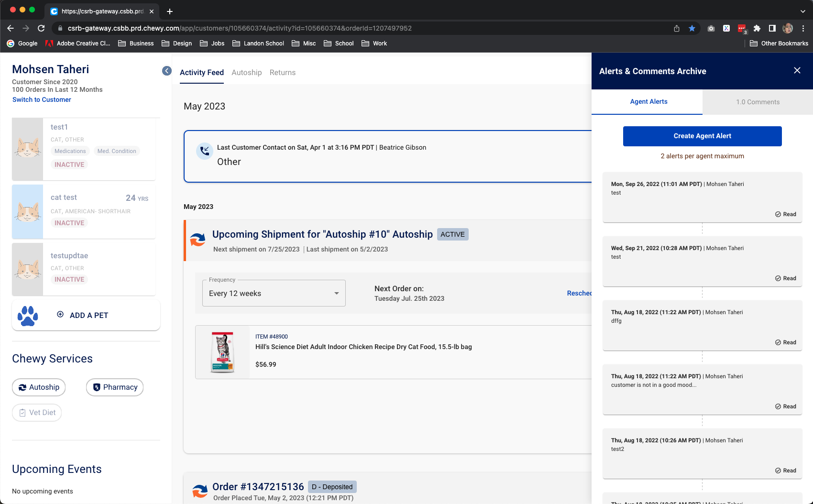Click Hill's Science Diet product image
The height and width of the screenshot is (504, 813).
pyautogui.click(x=222, y=352)
